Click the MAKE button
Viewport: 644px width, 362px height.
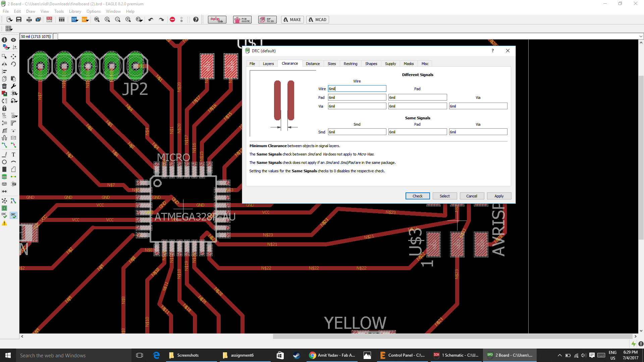tap(292, 19)
